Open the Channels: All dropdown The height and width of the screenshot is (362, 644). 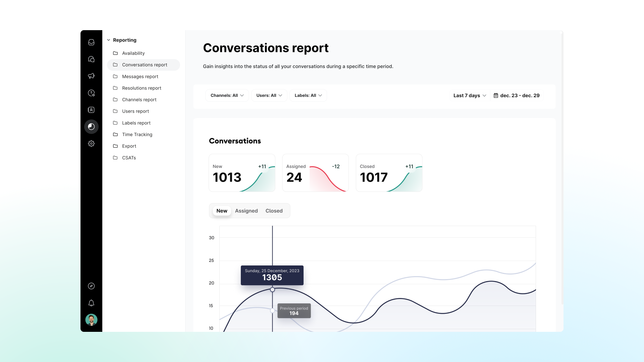(x=227, y=96)
